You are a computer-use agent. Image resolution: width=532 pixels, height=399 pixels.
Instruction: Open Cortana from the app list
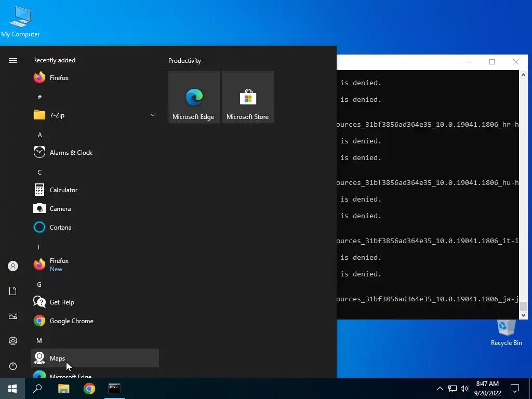pyautogui.click(x=95, y=228)
